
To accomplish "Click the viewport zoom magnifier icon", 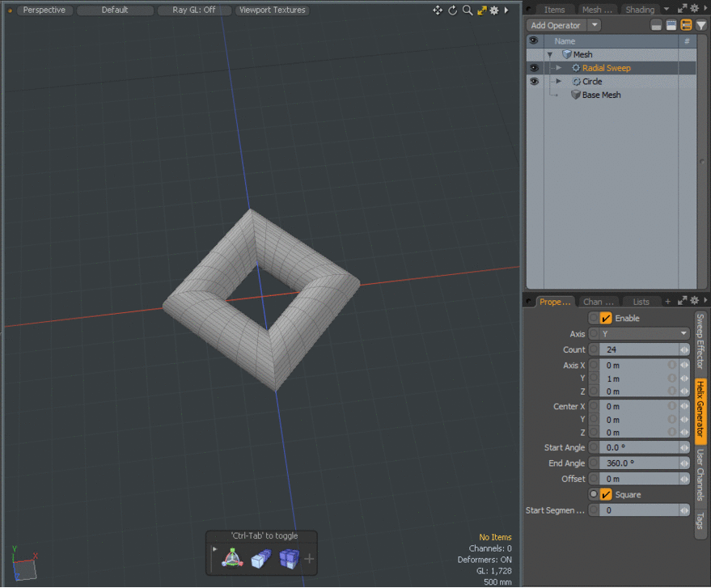I will tap(467, 11).
